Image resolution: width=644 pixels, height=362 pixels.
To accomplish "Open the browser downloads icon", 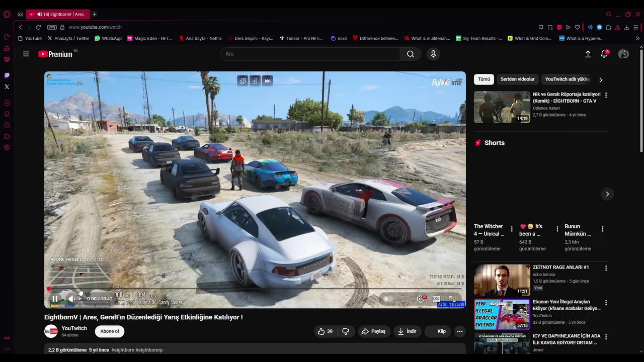I will point(626,27).
